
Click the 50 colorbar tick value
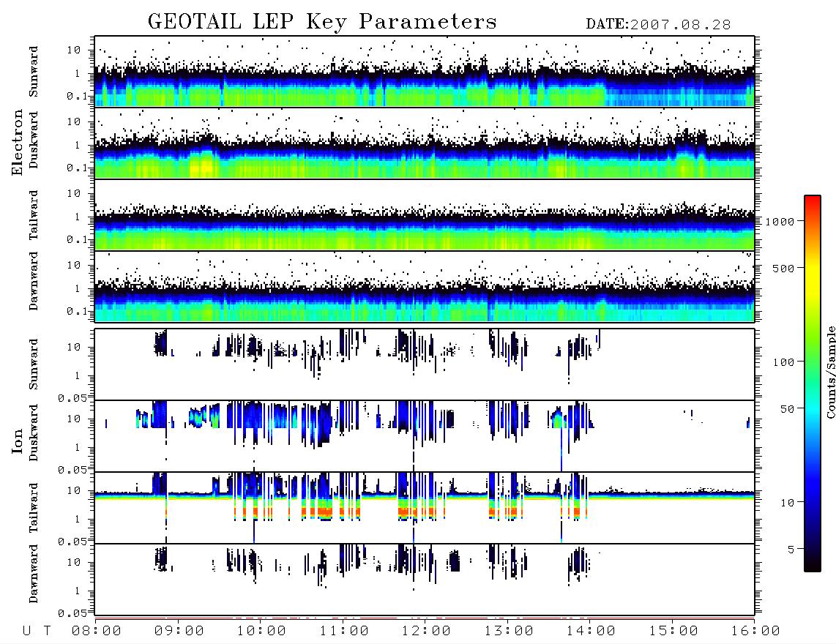point(787,409)
